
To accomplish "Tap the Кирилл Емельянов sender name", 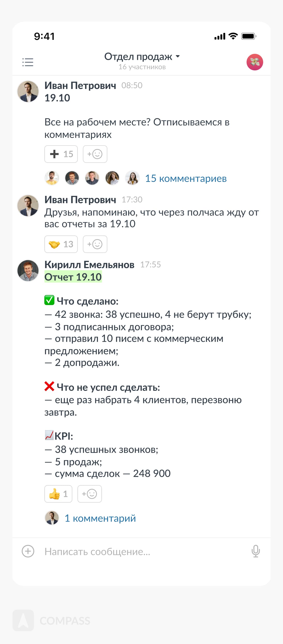I will tap(89, 265).
